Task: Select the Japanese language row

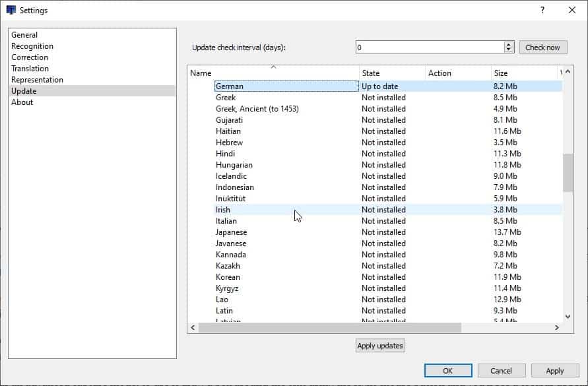Action: (231, 232)
